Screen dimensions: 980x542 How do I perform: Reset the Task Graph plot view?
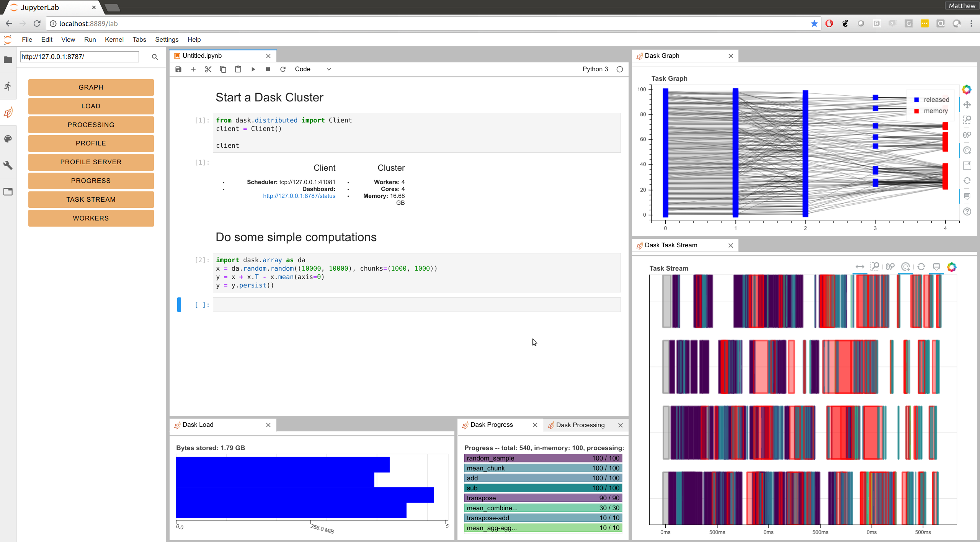click(967, 181)
